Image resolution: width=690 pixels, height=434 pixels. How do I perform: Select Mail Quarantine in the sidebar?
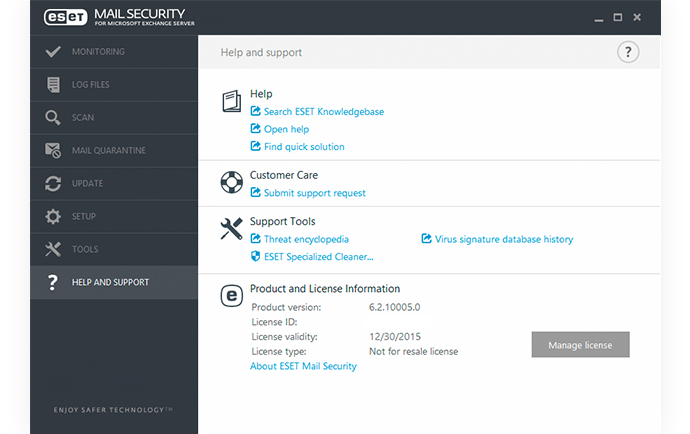[114, 151]
